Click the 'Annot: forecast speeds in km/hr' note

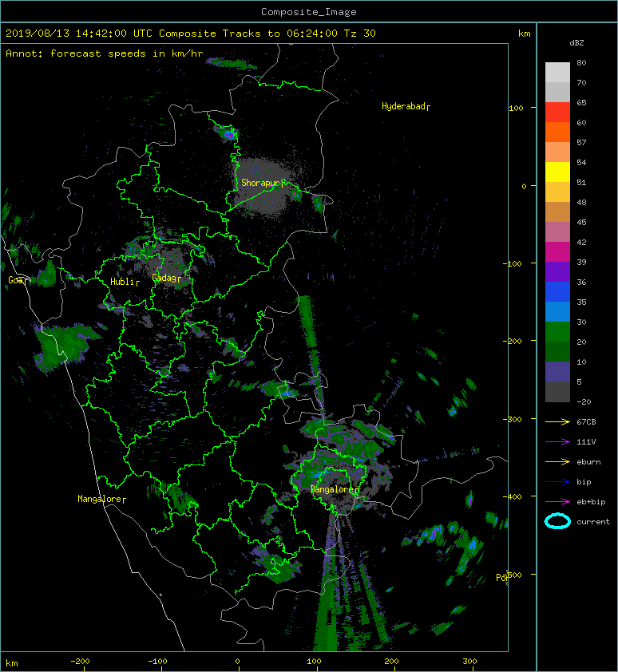tap(105, 53)
